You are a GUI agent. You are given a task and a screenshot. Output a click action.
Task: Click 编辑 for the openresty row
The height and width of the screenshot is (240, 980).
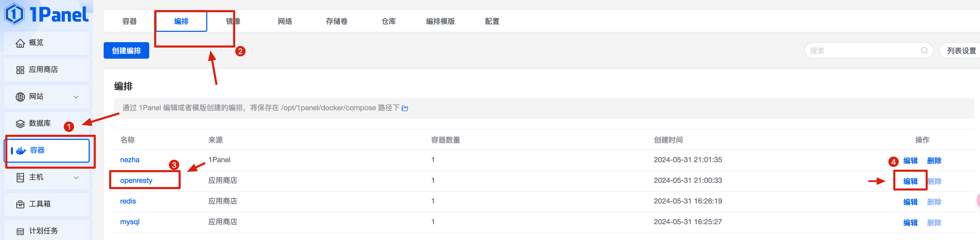[910, 182]
